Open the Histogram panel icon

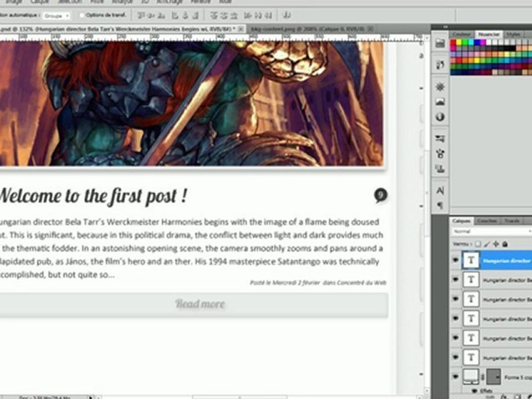440,102
